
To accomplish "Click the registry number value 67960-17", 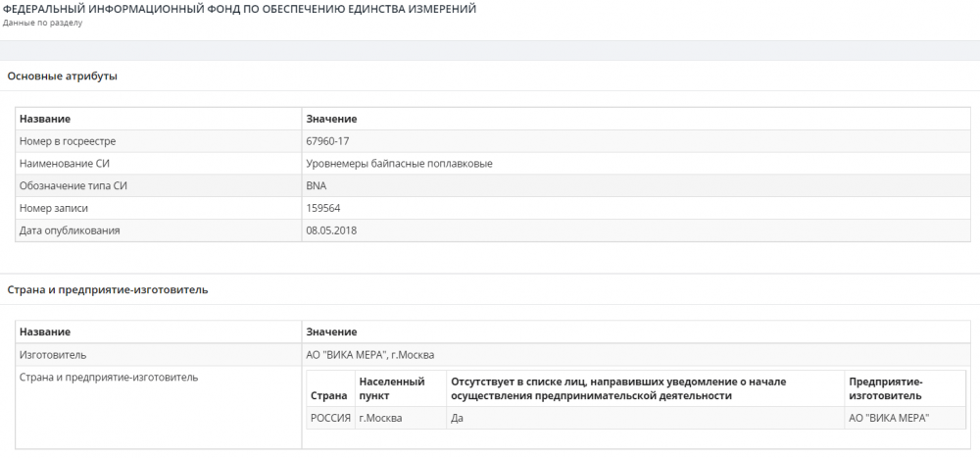I will pos(327,141).
